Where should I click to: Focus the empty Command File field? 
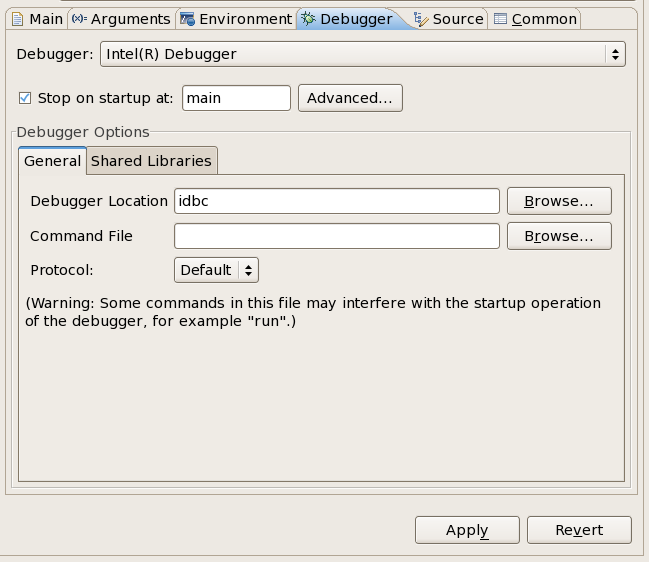point(336,236)
